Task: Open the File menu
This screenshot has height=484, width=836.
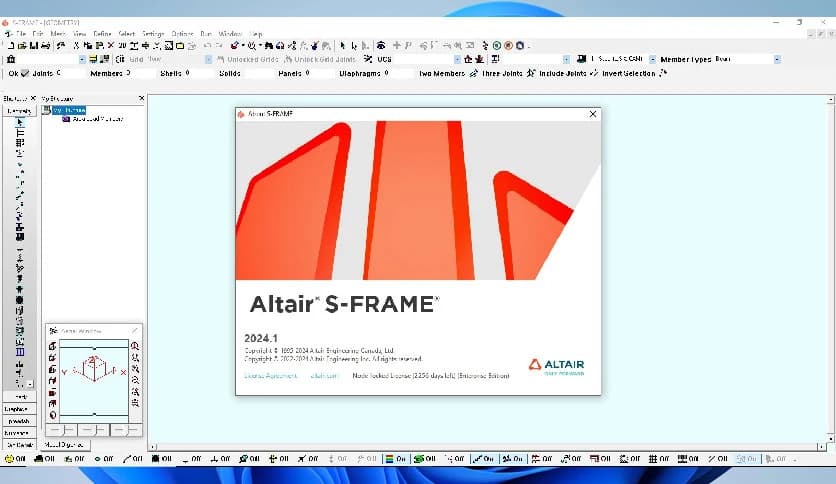Action: click(21, 33)
